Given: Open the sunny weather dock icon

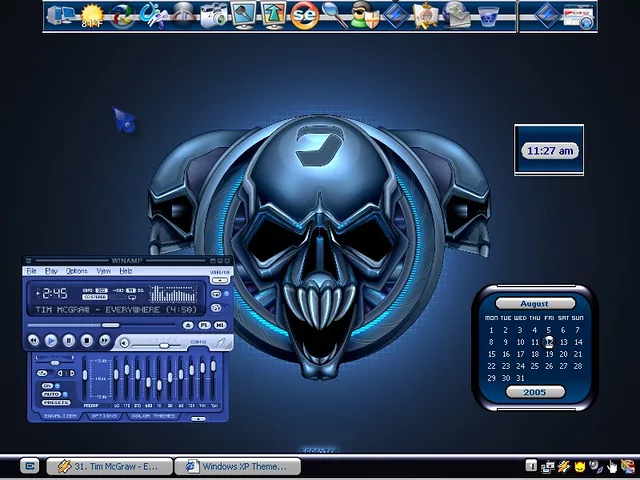Looking at the screenshot, I should pyautogui.click(x=92, y=16).
